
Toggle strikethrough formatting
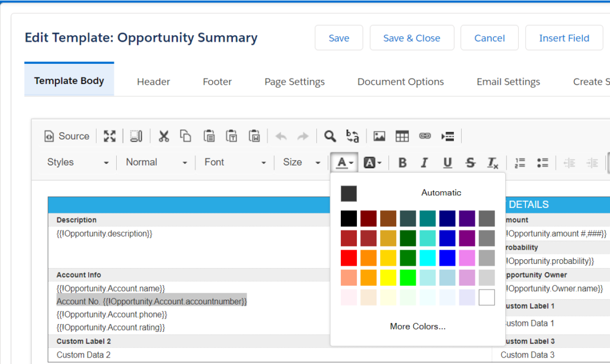point(470,162)
